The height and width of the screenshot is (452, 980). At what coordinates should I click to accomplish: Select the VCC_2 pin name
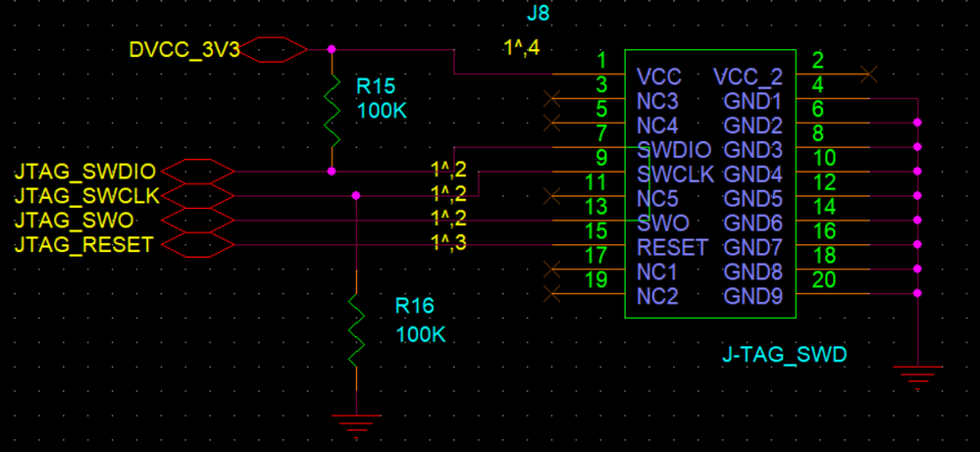[748, 76]
